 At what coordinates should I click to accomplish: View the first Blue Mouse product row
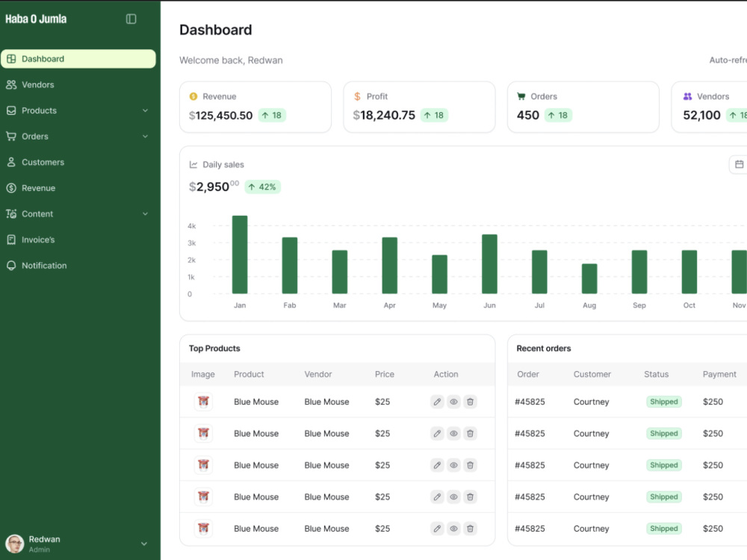453,402
